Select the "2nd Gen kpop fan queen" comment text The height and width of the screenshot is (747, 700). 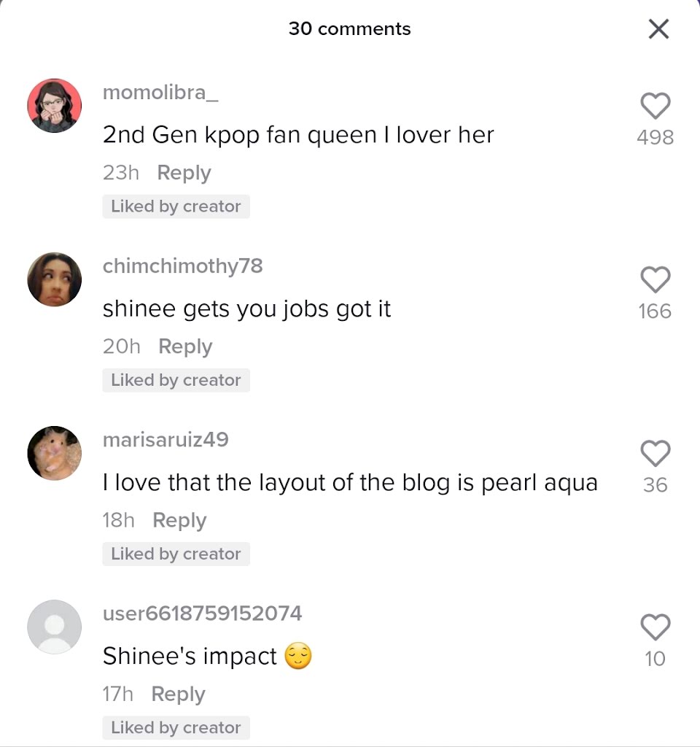pos(298,135)
